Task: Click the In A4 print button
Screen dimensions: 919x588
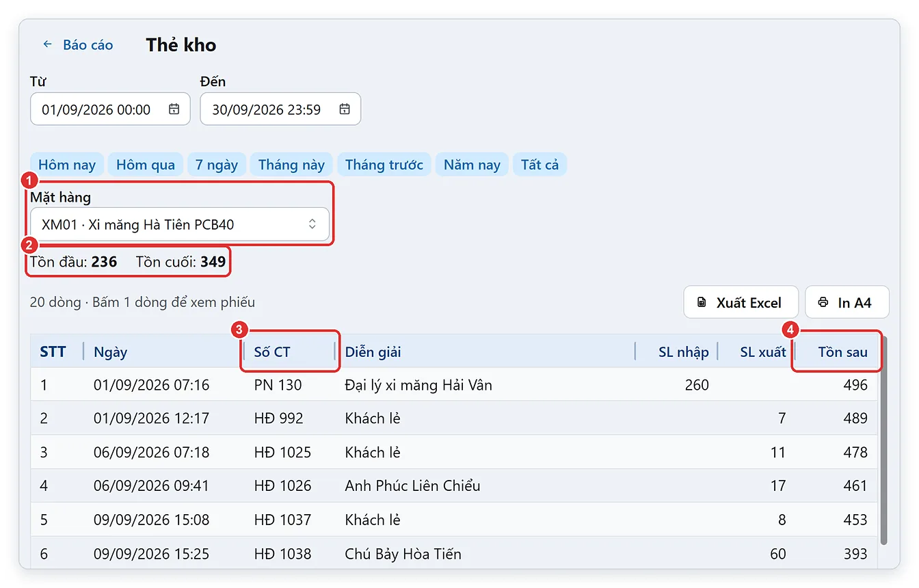Action: [847, 302]
